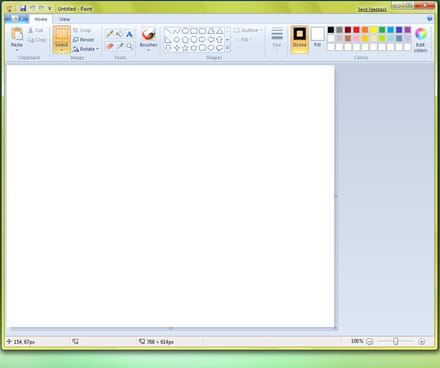This screenshot has height=368, width=440.
Task: Click the Redo arrow in title bar
Action: 41,8
